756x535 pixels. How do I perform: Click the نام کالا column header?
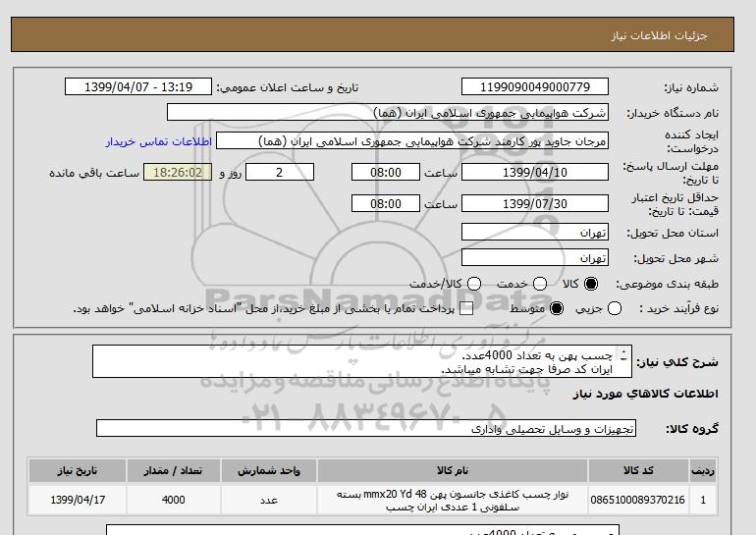tap(453, 470)
